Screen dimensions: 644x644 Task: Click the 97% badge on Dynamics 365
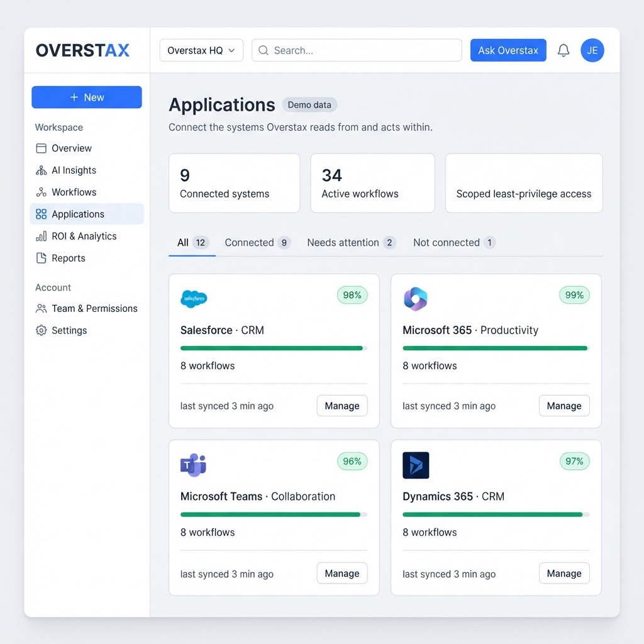(575, 462)
